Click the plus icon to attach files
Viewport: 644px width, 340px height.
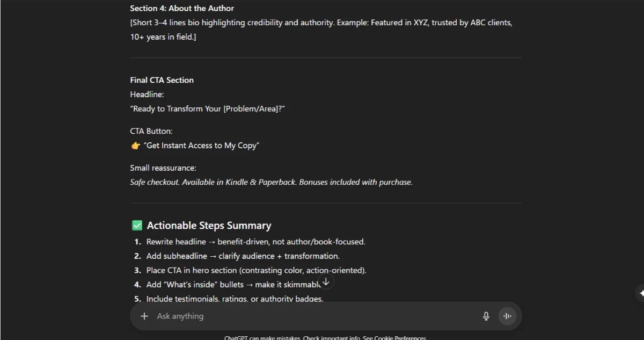pyautogui.click(x=144, y=316)
